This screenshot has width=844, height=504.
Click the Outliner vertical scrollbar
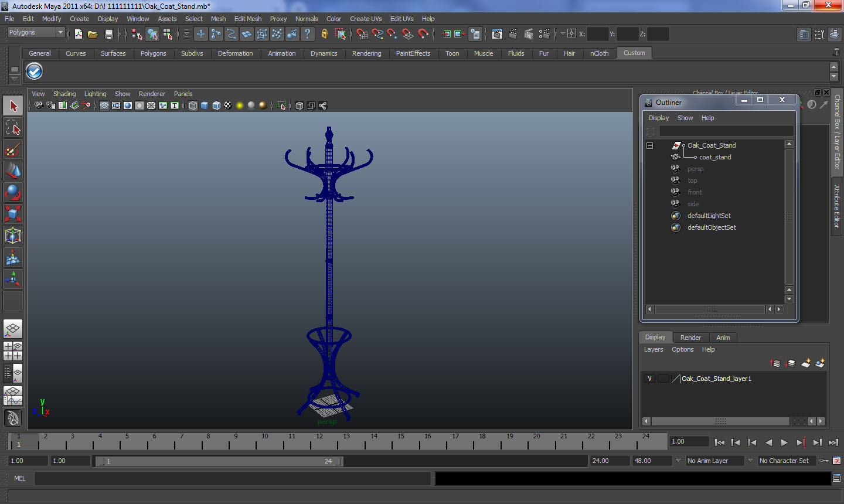pyautogui.click(x=789, y=217)
